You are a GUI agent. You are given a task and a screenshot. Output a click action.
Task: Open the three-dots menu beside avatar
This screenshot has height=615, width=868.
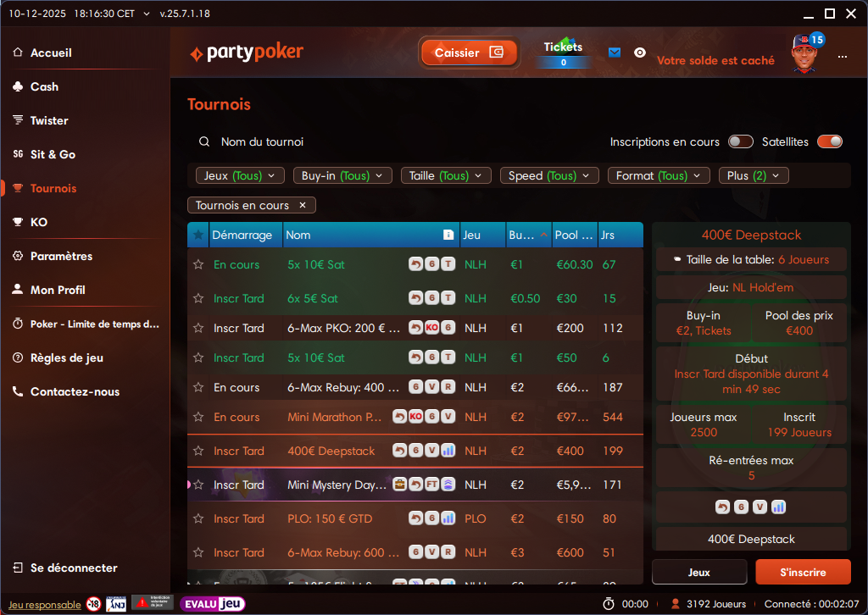pos(843,56)
